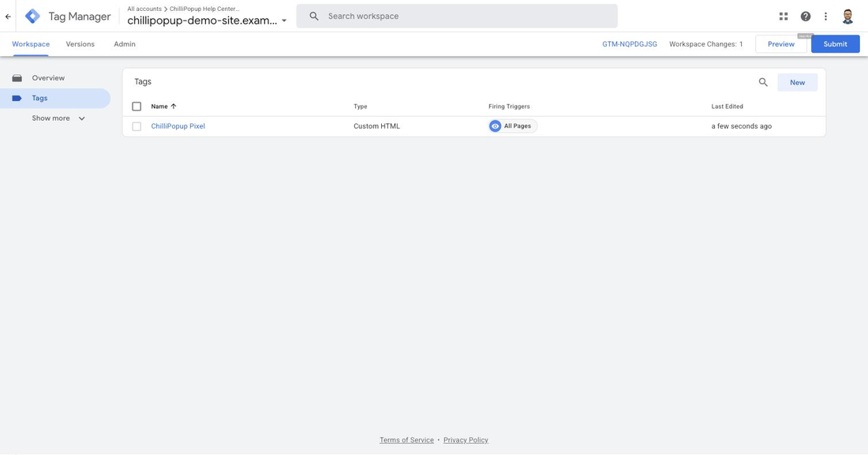The width and height of the screenshot is (868, 455).
Task: Open the Terms of Service link
Action: 406,440
